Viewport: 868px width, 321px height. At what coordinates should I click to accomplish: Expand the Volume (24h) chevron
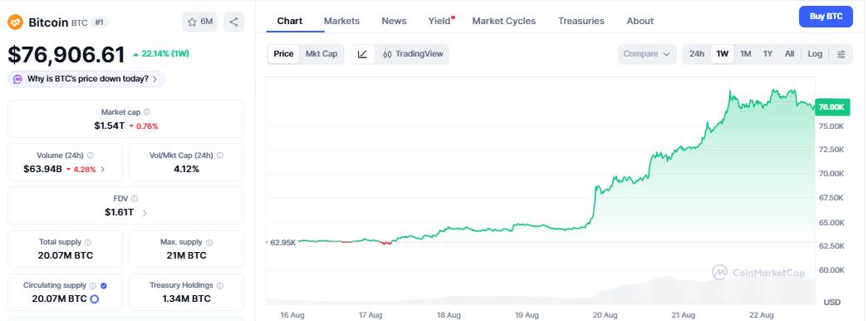(x=102, y=169)
